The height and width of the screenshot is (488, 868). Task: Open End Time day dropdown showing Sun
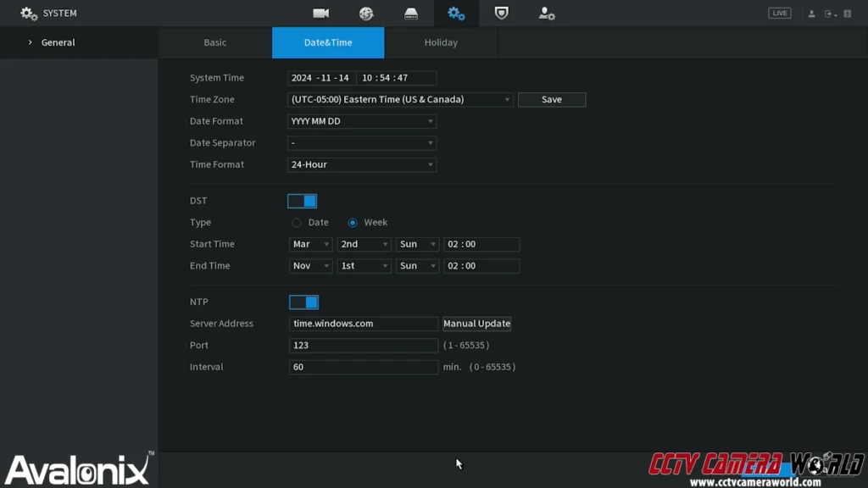point(417,265)
